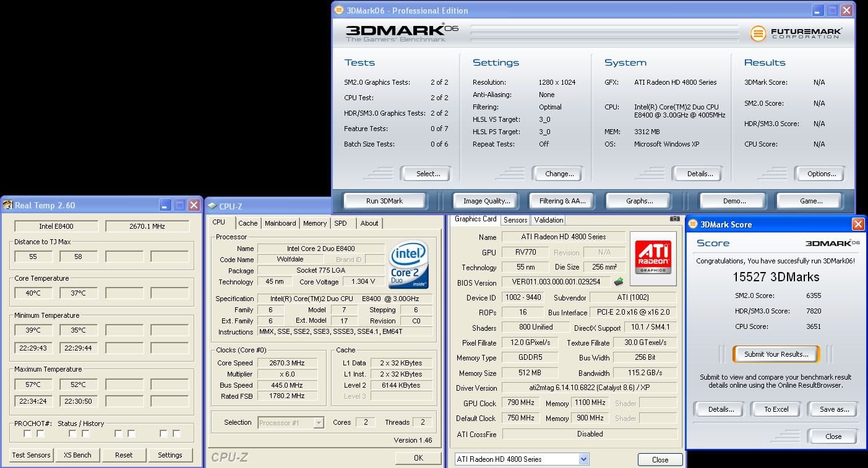The height and width of the screenshot is (468, 868).
Task: Click the camera screenshot icon in GPU-Z
Action: click(x=674, y=219)
